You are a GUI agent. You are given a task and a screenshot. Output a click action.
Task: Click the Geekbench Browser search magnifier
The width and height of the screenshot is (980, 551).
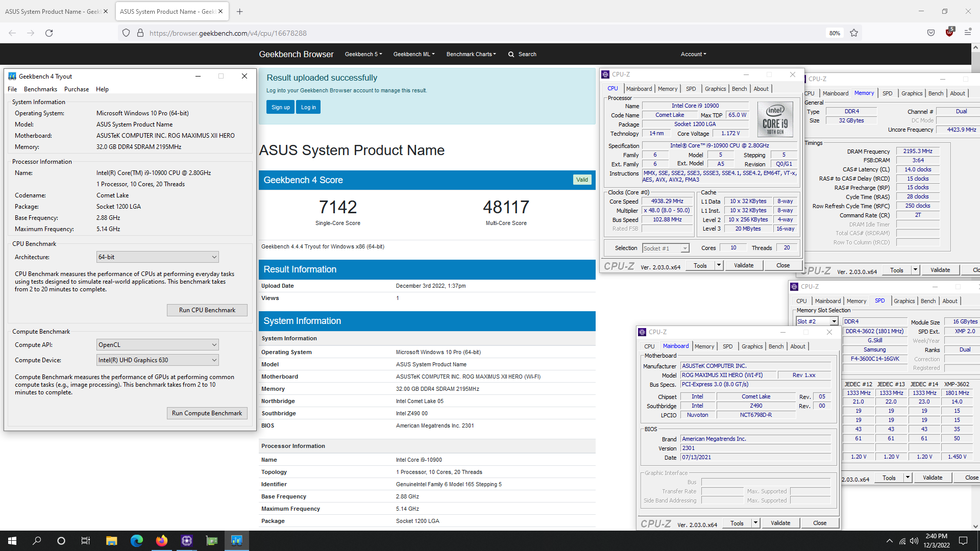coord(511,54)
